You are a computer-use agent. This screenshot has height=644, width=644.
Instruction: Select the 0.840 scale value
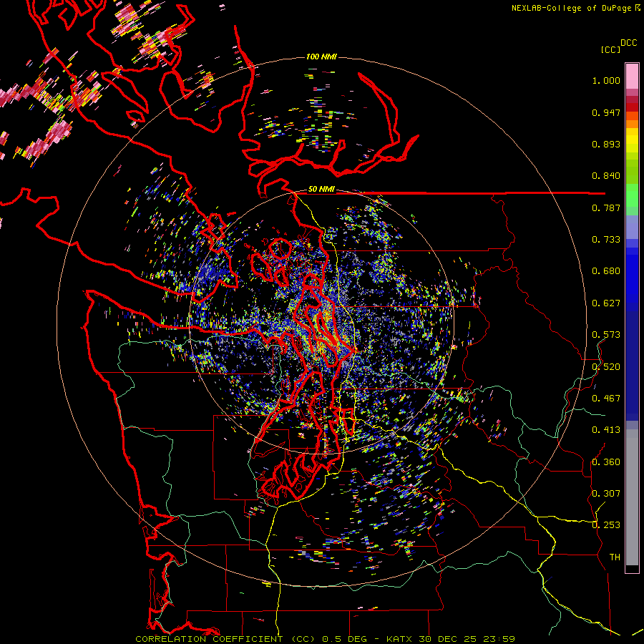606,176
